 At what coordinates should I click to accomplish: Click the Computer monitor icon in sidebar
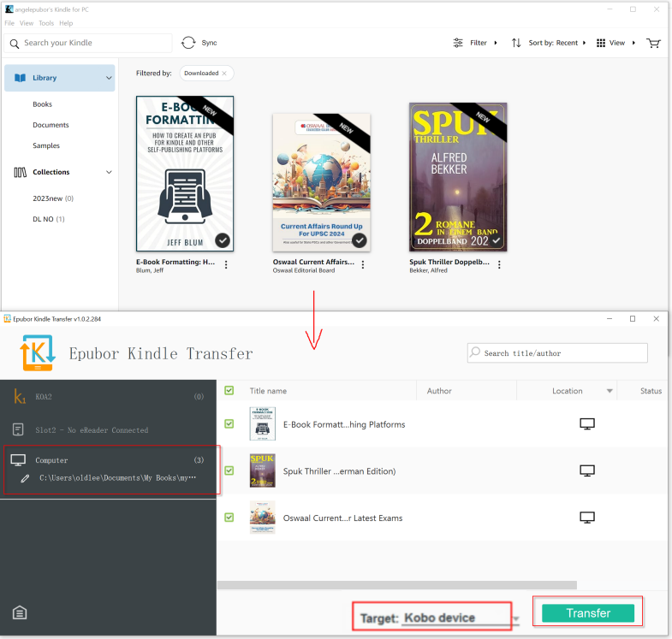[x=18, y=460]
